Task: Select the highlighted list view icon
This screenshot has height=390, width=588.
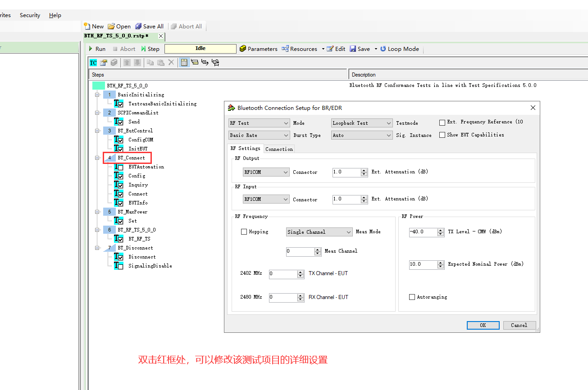Action: pos(184,63)
